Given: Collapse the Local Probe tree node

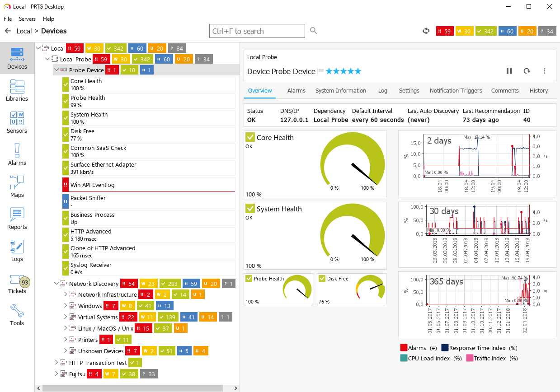Looking at the screenshot, I should [47, 59].
